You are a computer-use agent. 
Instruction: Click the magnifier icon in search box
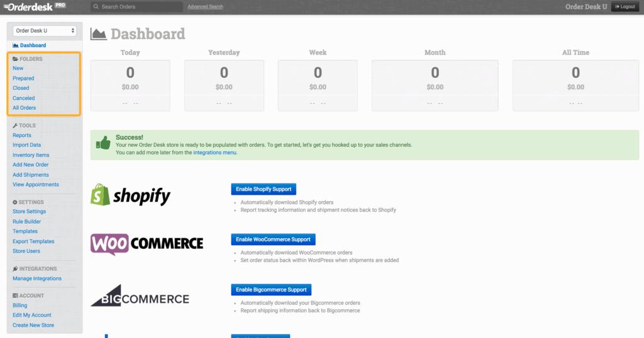point(96,7)
